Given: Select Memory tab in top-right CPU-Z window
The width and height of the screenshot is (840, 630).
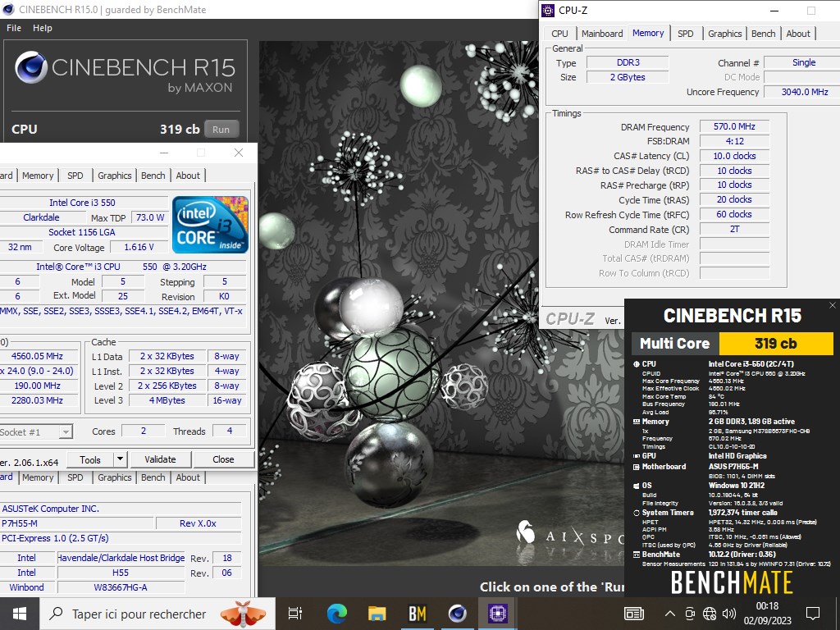Looking at the screenshot, I should click(x=648, y=33).
